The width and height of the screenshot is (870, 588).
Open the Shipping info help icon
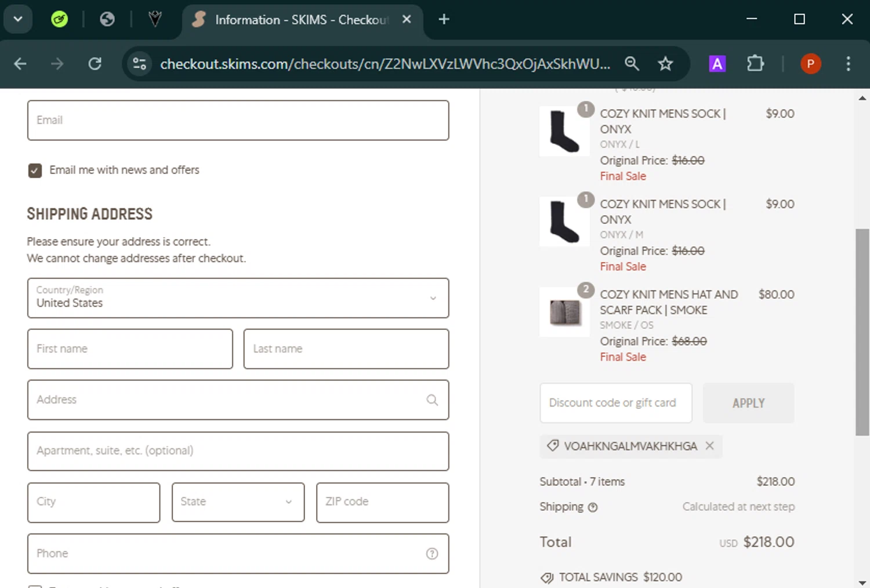[593, 507]
